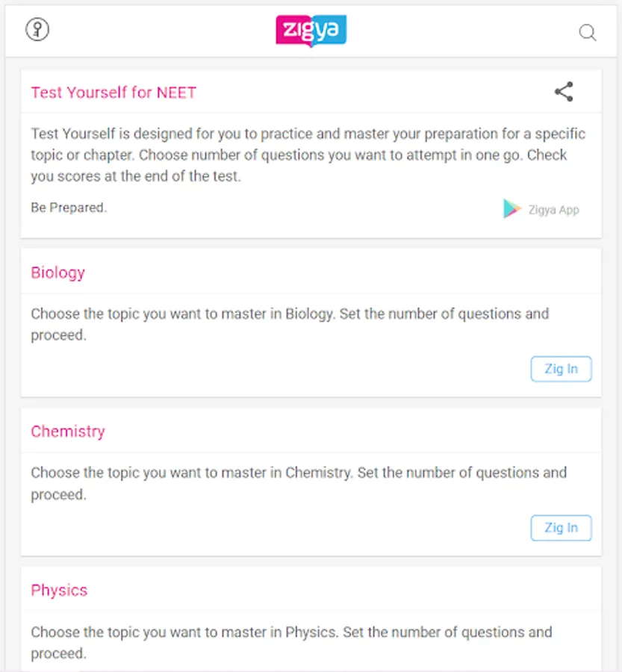The width and height of the screenshot is (622, 672).
Task: Select the Chemistry heading
Action: 68,432
